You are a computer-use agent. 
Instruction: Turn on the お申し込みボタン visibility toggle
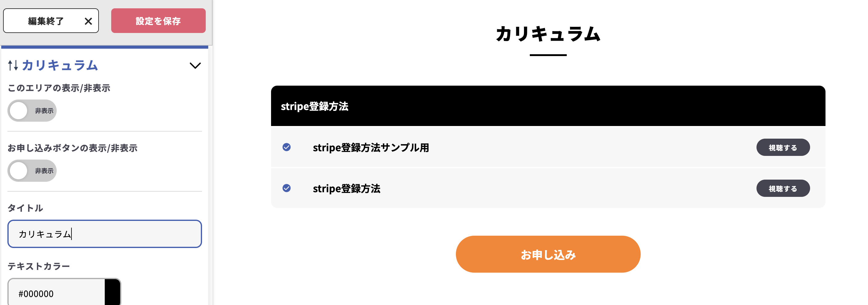coord(32,171)
